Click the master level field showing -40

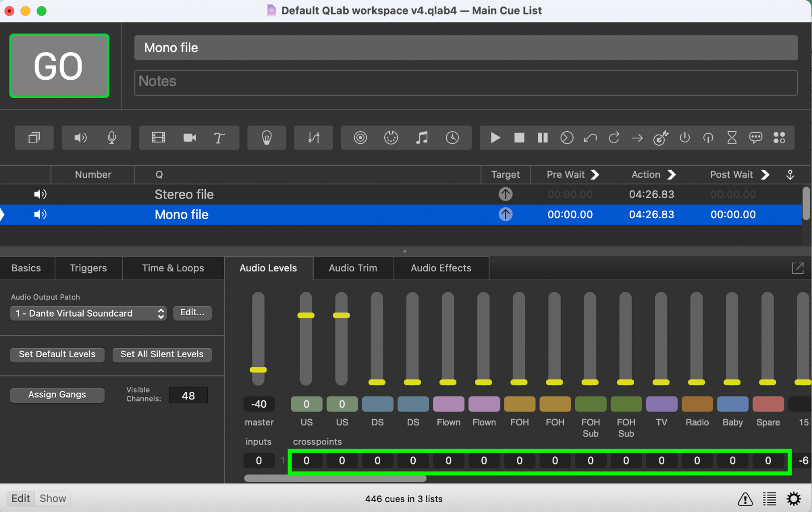point(259,404)
